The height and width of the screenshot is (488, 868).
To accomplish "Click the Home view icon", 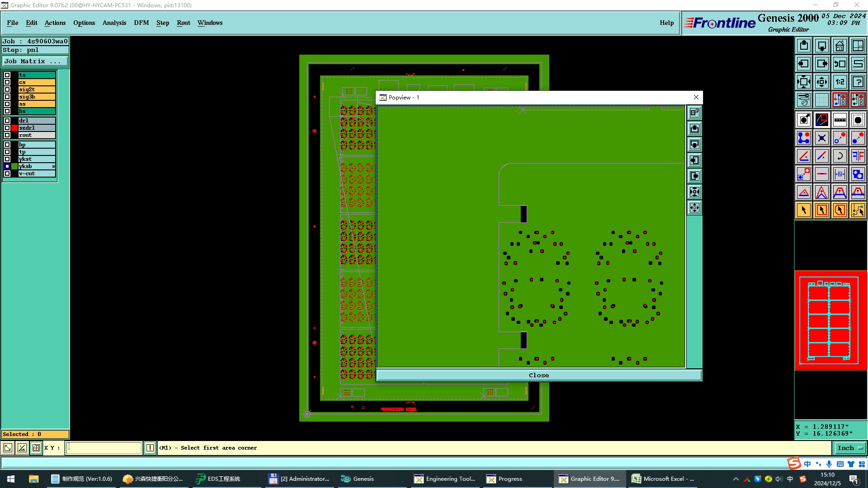I will click(840, 46).
